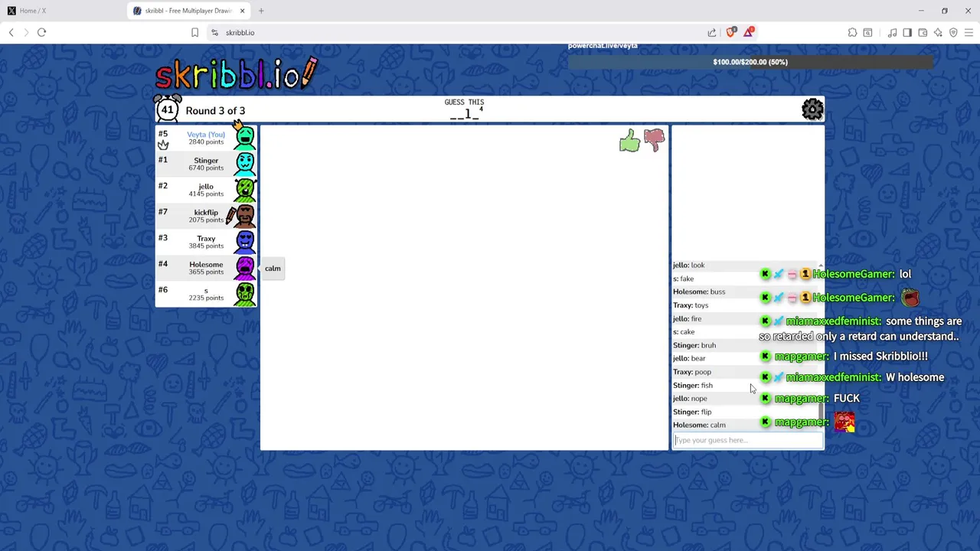Click the powerchat.live/veyta link text
This screenshot has height=551, width=980.
[x=603, y=46]
